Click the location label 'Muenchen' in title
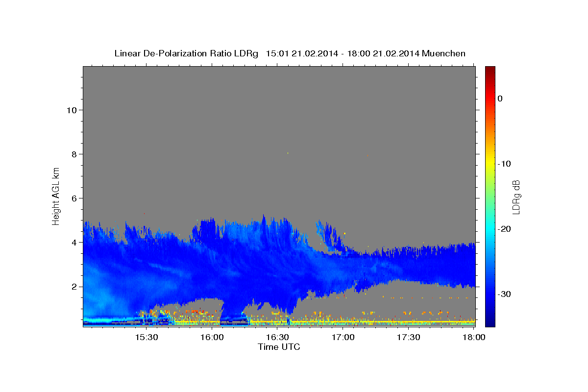This screenshot has height=392, width=588. (444, 53)
